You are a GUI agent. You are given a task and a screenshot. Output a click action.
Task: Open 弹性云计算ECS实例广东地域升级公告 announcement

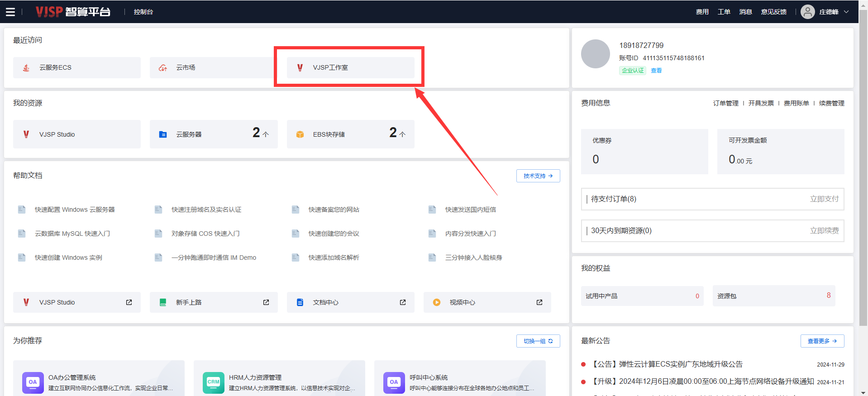click(x=668, y=364)
